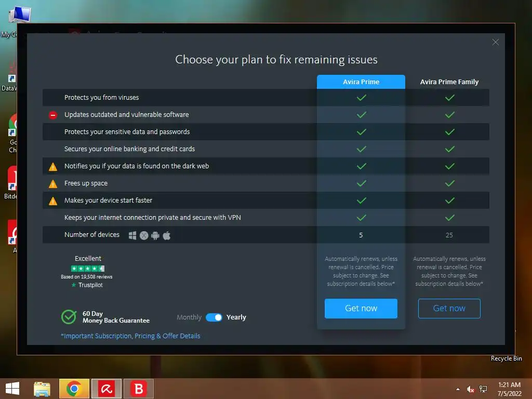Click device count 25 under Prime Family

click(449, 235)
